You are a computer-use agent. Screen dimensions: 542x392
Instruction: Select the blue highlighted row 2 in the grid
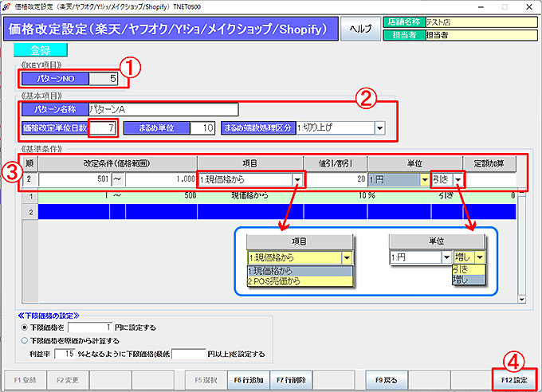click(271, 211)
